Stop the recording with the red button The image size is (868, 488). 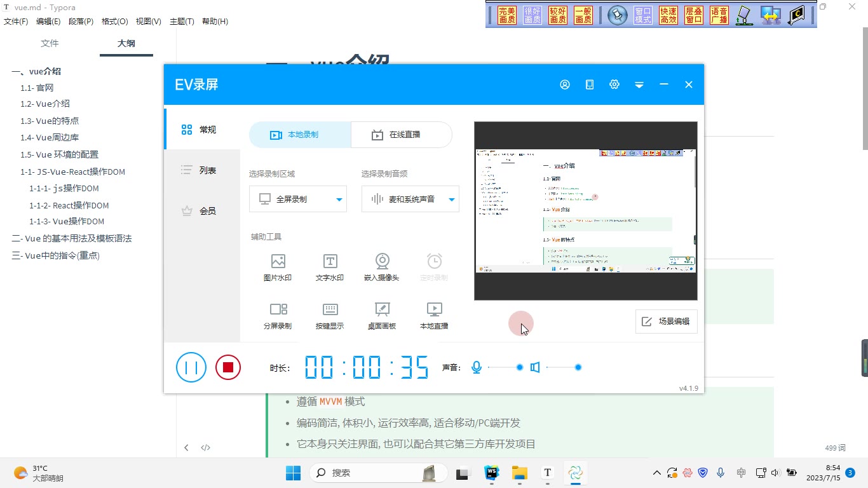228,367
